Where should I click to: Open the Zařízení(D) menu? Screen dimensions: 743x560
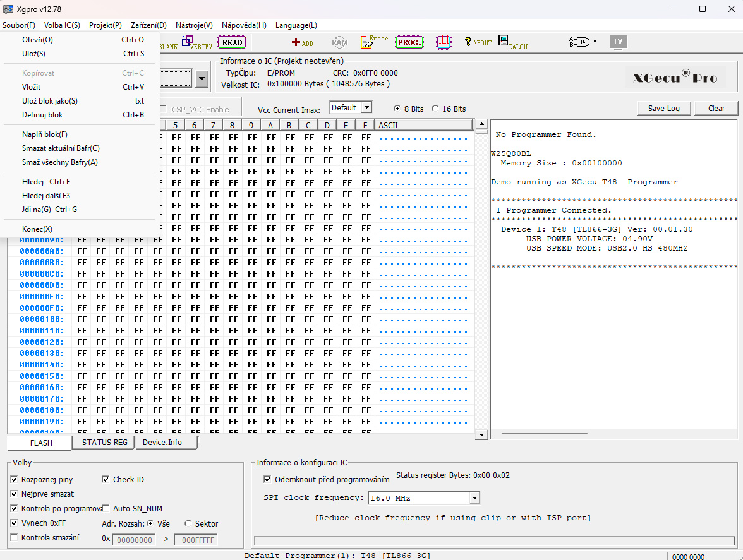[149, 25]
